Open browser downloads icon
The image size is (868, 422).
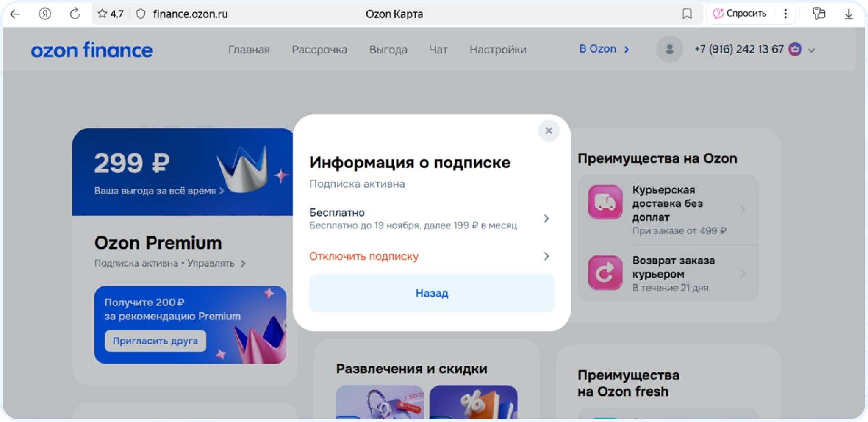click(x=849, y=14)
